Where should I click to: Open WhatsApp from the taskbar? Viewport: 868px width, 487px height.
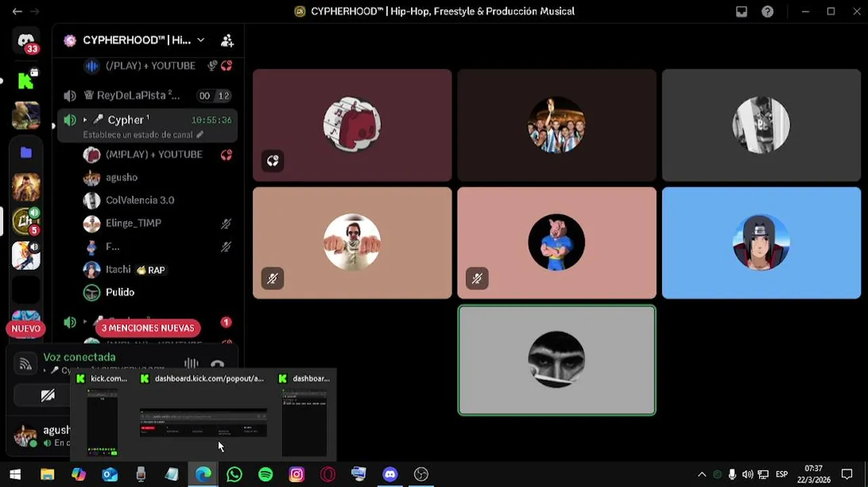(x=234, y=474)
